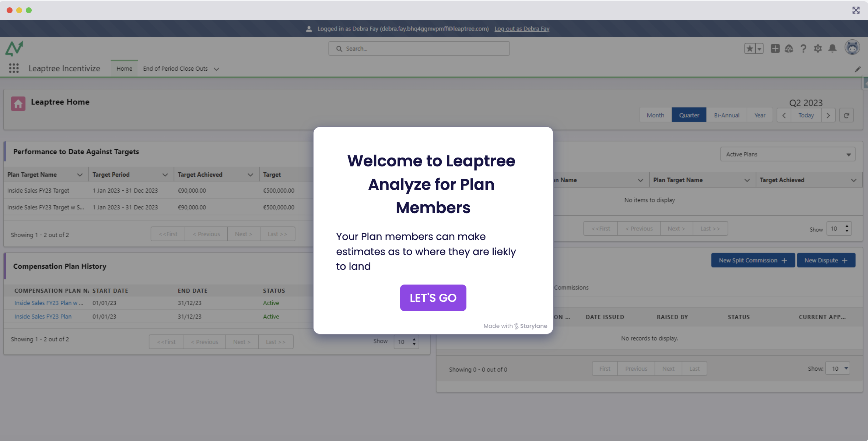Image resolution: width=868 pixels, height=441 pixels.
Task: Expand the End of Period Close Outs chevron
Action: tap(216, 69)
